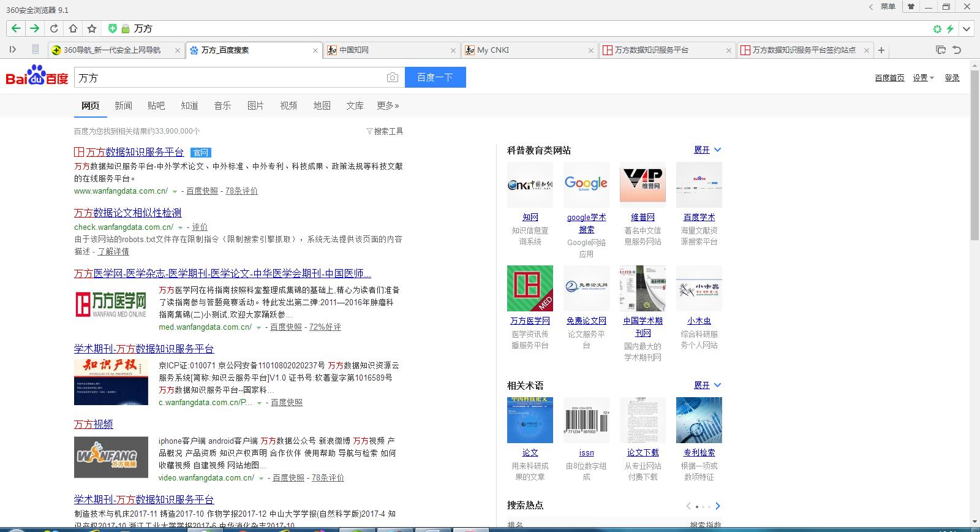The image size is (980, 532).
Task: Switch to the 中国知网 browser tab
Action: click(392, 50)
